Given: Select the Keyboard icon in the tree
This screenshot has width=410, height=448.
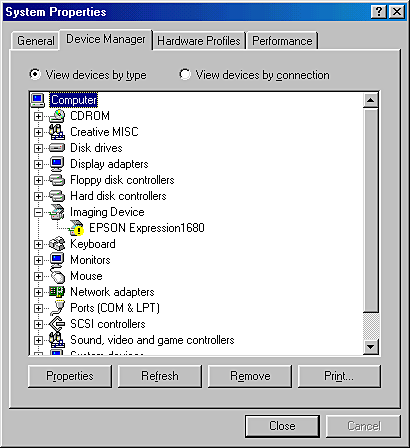Looking at the screenshot, I should (x=57, y=244).
